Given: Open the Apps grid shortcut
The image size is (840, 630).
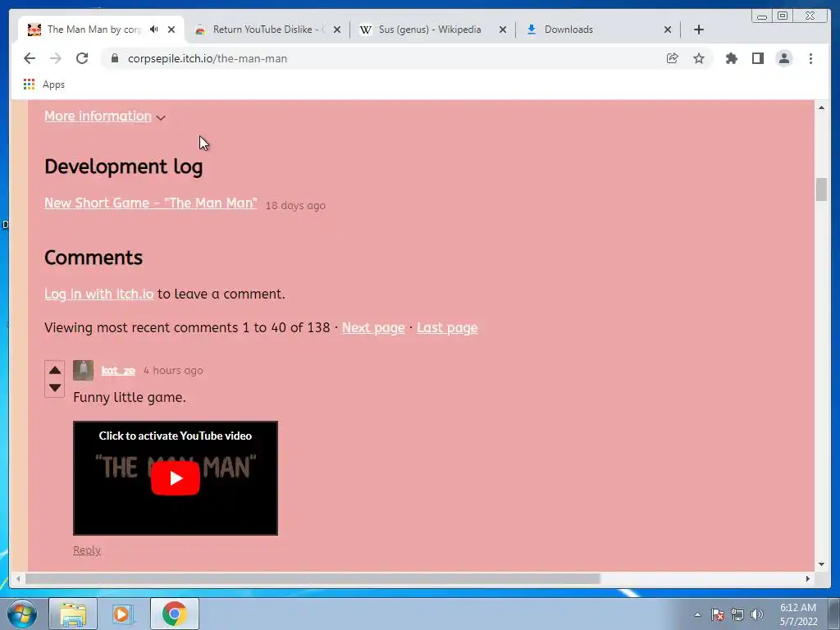Looking at the screenshot, I should pyautogui.click(x=44, y=84).
